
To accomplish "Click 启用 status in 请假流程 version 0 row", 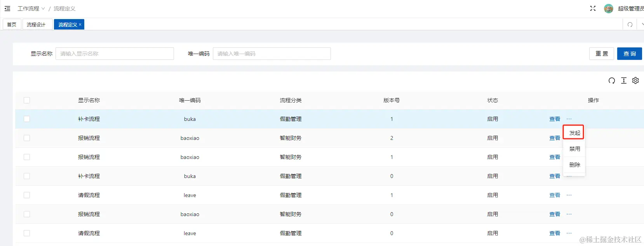I will coord(493,233).
